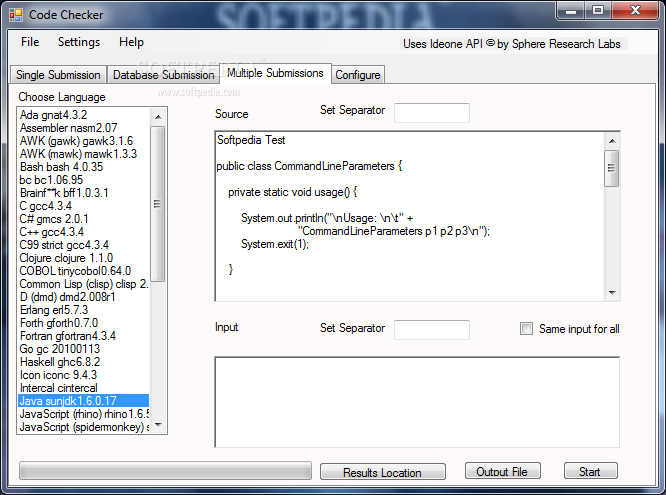
Task: Click the Source box scrollbar thumb
Action: click(612, 168)
